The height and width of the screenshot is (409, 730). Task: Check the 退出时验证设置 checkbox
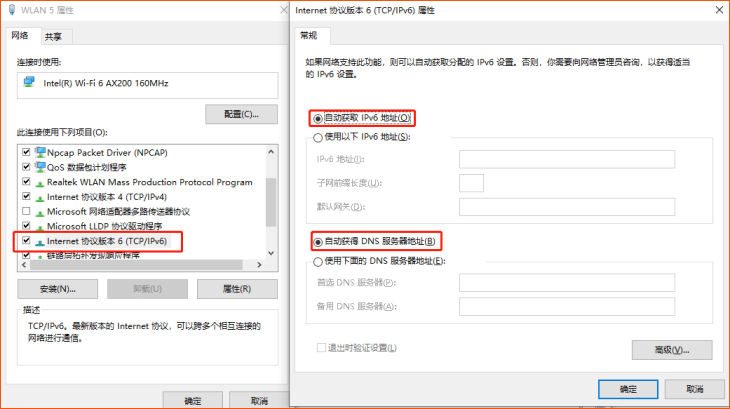pos(321,348)
